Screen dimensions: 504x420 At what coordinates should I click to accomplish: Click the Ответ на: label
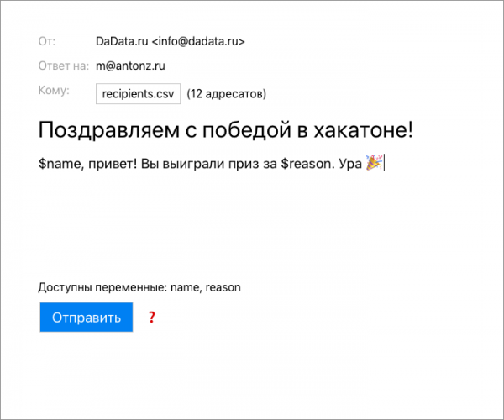(63, 66)
